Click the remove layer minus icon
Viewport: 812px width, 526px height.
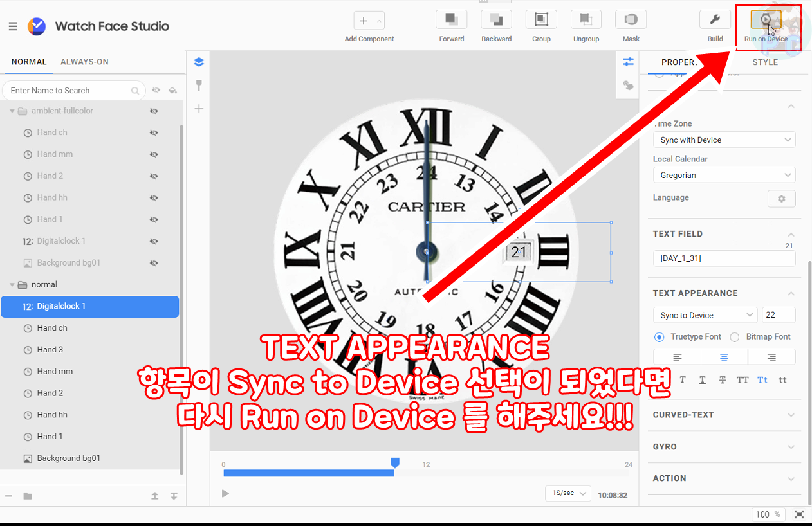coord(9,496)
